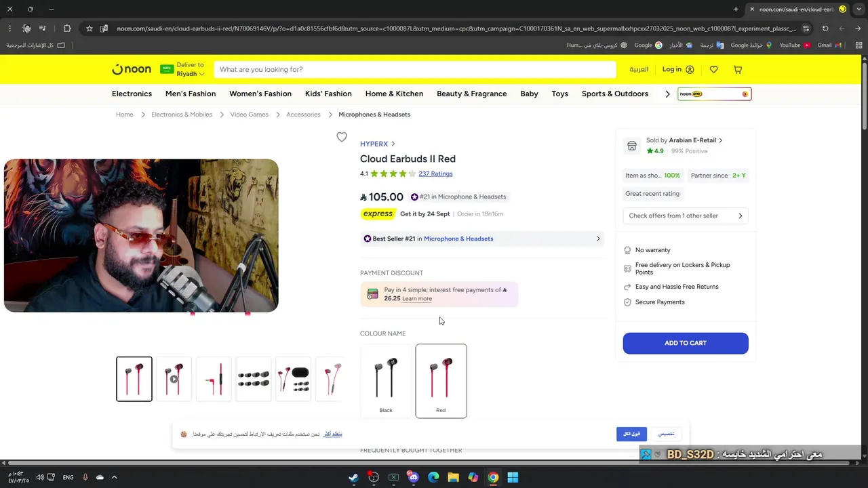Open File Explorer from the taskbar
868x488 pixels.
point(453,477)
